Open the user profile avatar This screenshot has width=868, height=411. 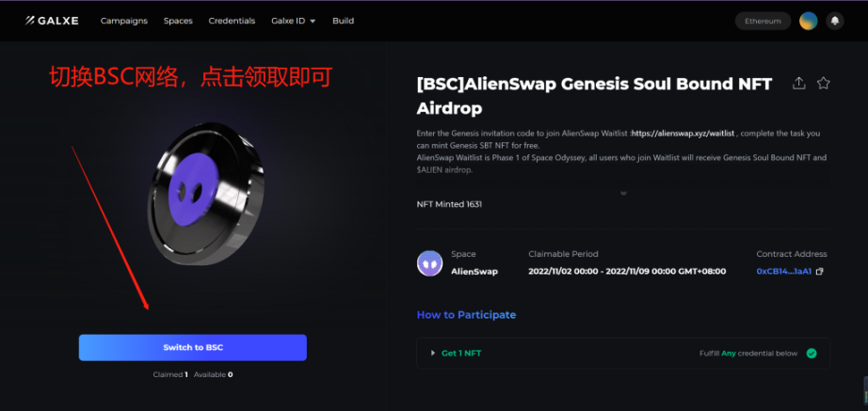click(x=808, y=21)
